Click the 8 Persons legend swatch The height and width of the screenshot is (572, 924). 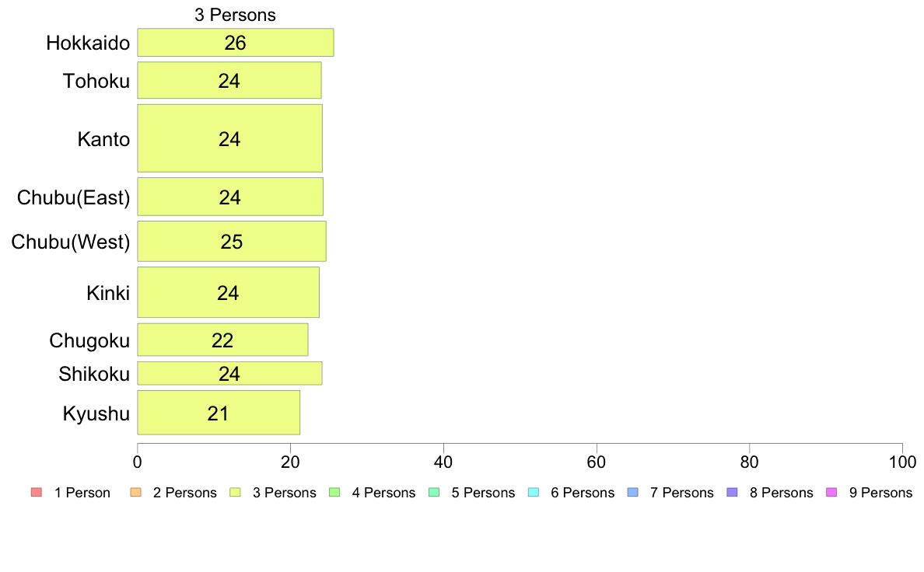coord(732,493)
